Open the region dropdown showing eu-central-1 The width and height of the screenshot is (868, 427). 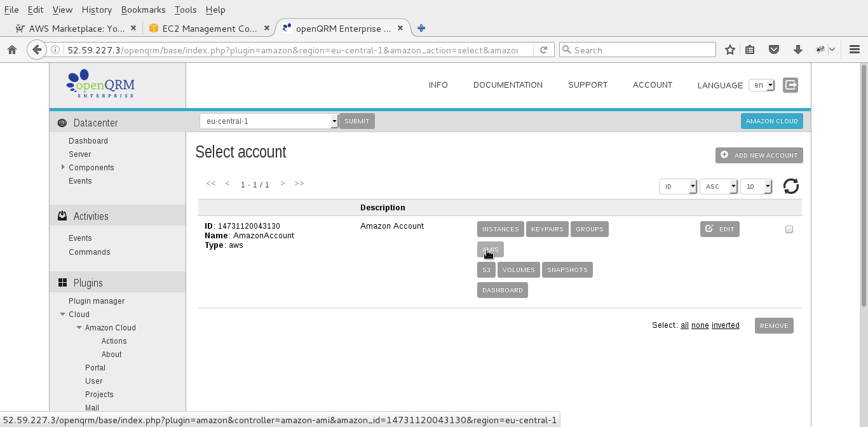269,121
